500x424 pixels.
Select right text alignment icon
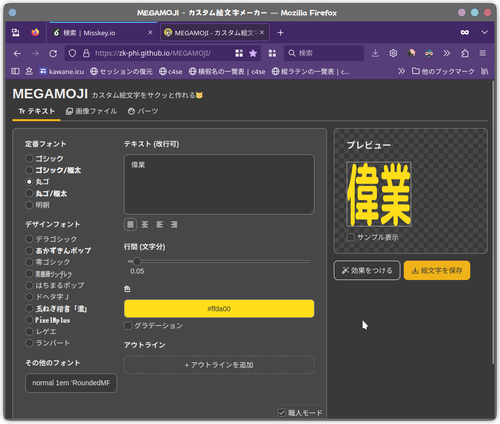174,225
